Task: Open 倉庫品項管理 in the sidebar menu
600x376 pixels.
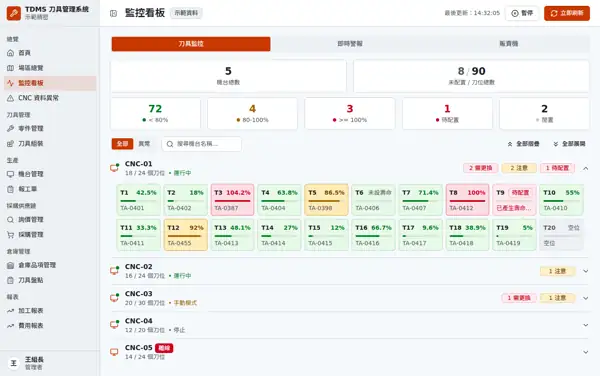Action: pos(50,265)
